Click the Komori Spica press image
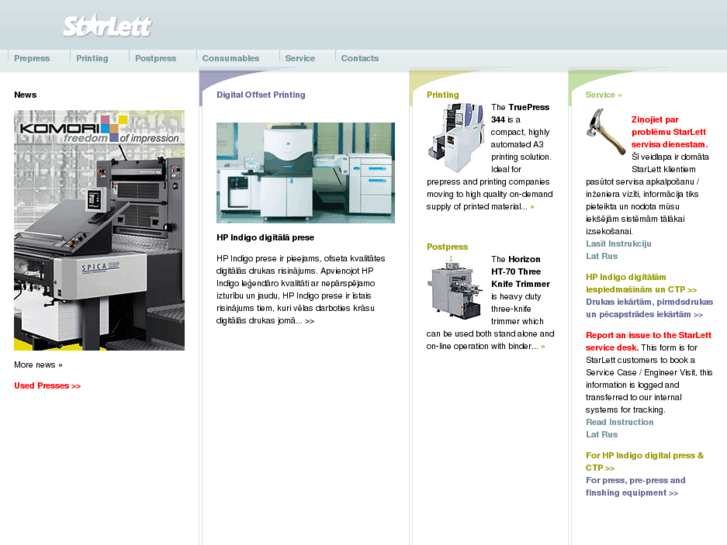727x545 pixels. [99, 230]
